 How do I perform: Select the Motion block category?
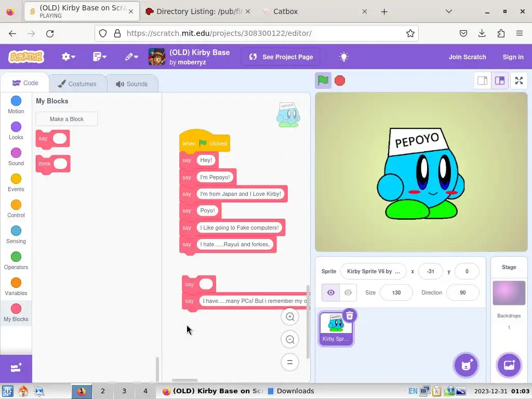16,105
